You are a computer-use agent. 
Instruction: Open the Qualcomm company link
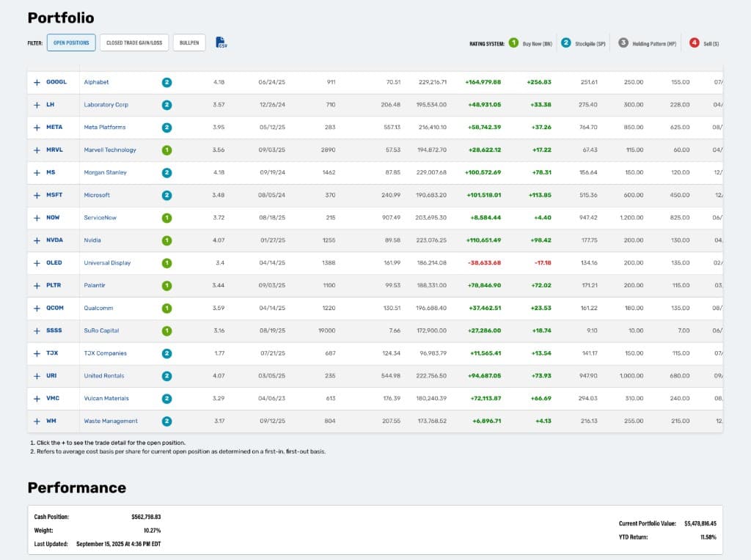tap(98, 309)
